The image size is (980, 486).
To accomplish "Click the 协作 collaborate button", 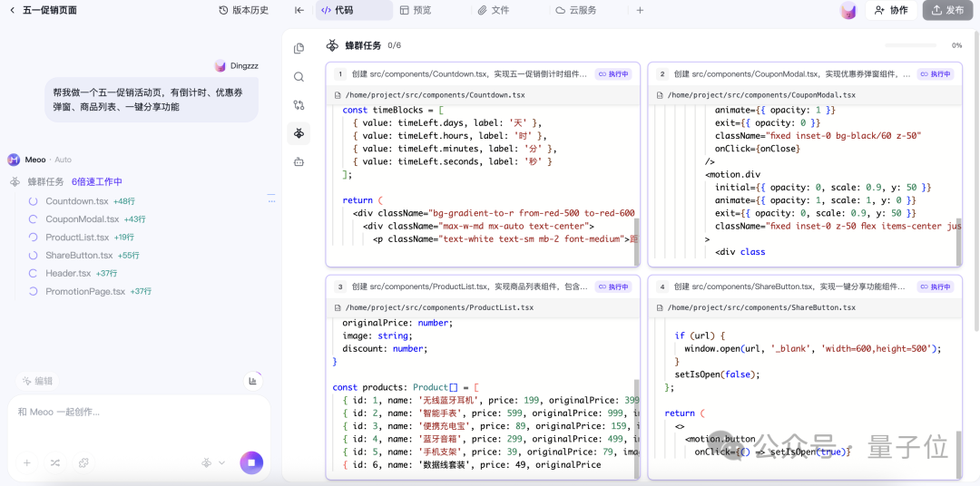I will pos(890,10).
